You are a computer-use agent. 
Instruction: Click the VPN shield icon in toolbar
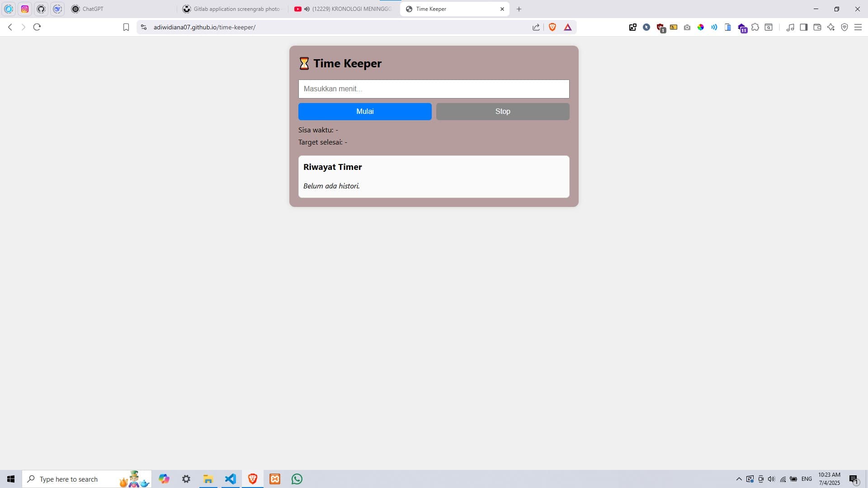(x=844, y=27)
